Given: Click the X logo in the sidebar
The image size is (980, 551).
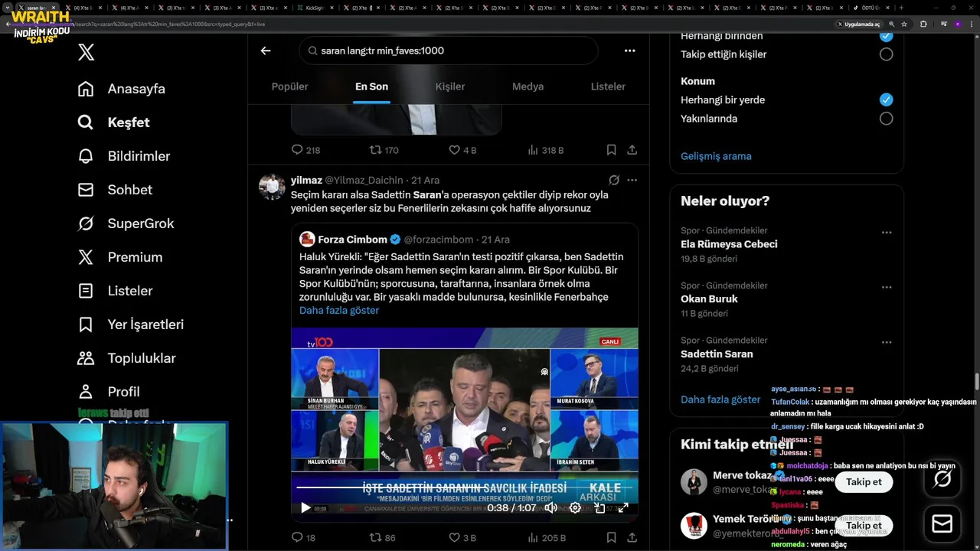Looking at the screenshot, I should pos(86,52).
